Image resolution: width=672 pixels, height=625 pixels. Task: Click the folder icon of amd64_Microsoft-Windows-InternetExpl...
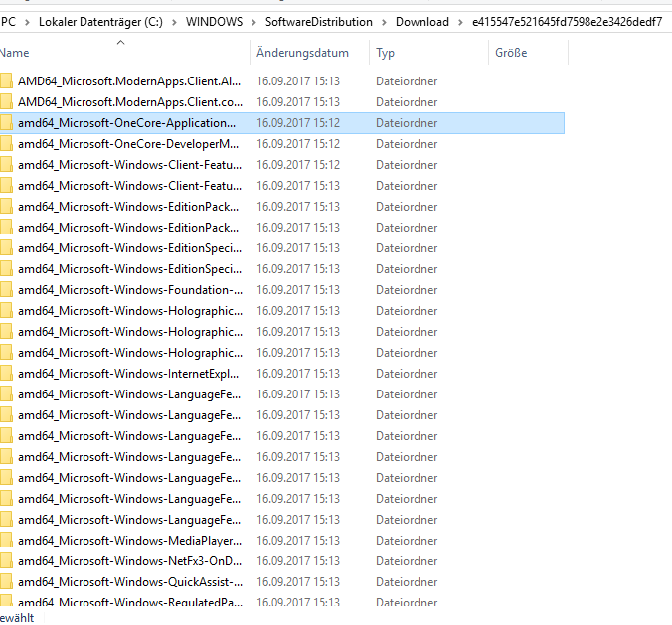coord(6,374)
